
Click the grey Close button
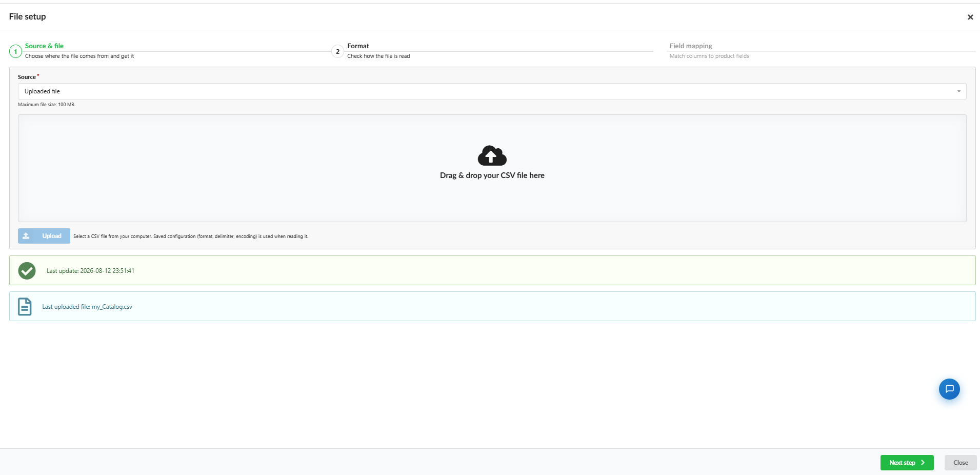(961, 463)
